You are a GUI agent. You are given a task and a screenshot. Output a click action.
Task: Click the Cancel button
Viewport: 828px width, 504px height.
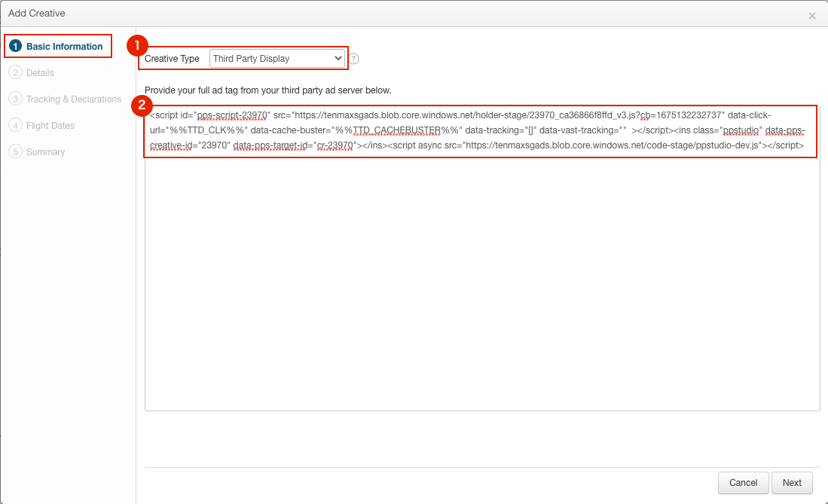[743, 483]
